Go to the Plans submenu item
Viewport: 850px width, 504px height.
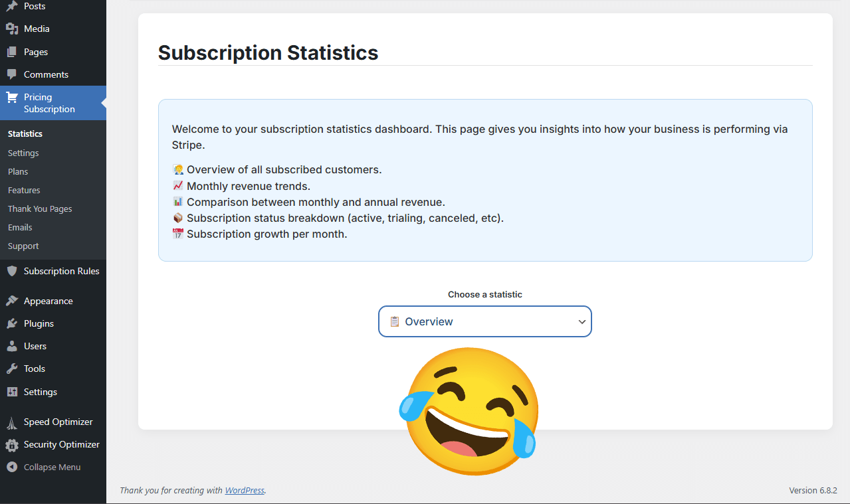coord(18,171)
